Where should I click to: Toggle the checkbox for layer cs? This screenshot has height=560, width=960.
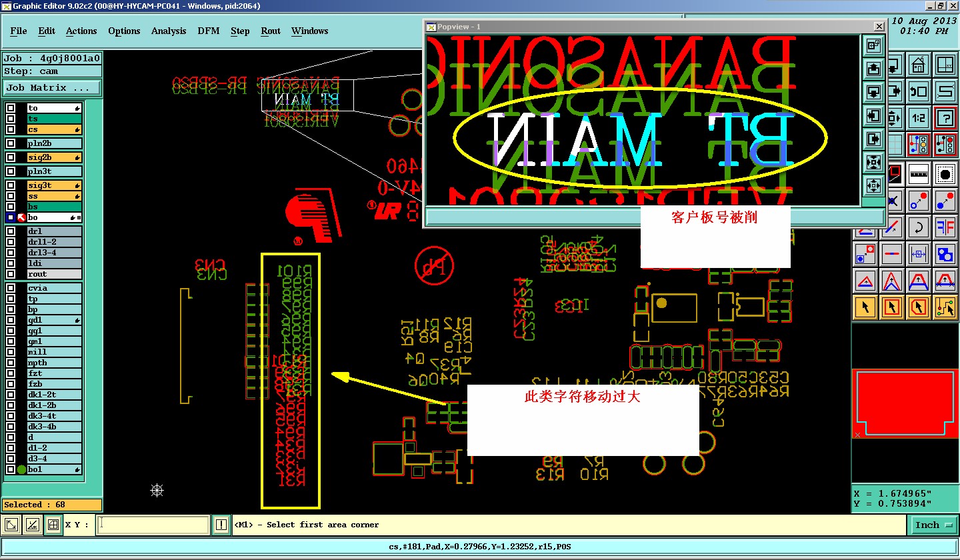pyautogui.click(x=11, y=129)
